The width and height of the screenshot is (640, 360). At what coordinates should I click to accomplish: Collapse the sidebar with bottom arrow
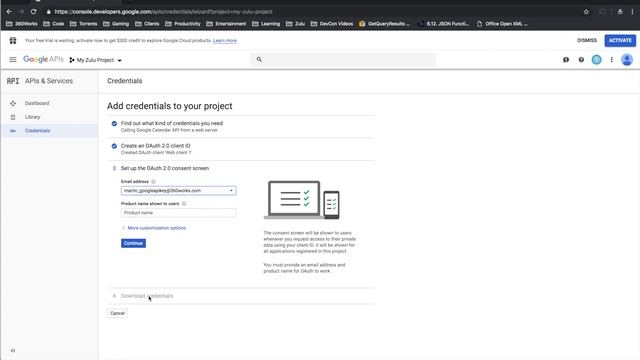coord(13,350)
